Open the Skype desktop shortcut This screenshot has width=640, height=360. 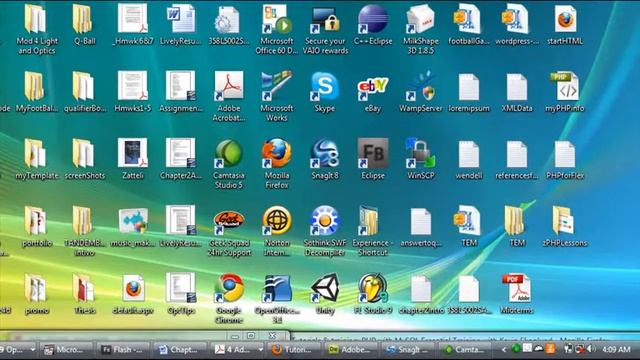click(325, 87)
